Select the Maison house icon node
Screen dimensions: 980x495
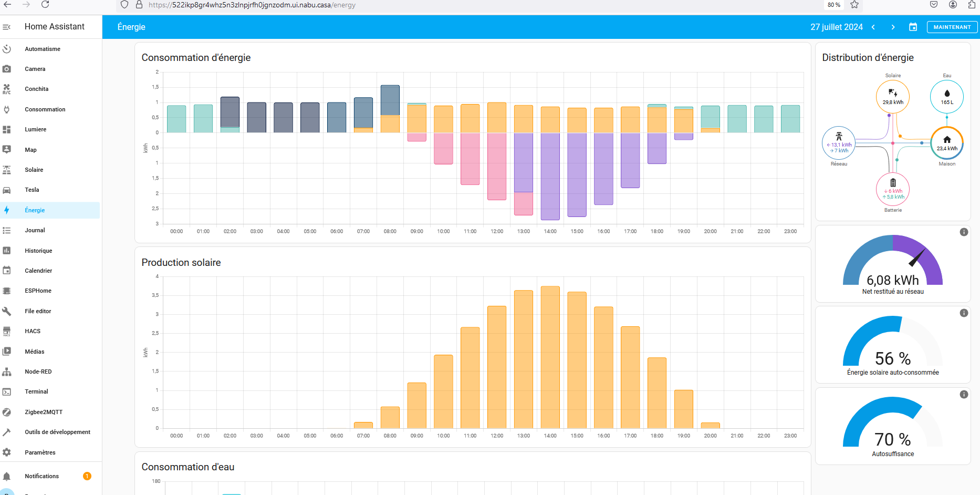(946, 143)
